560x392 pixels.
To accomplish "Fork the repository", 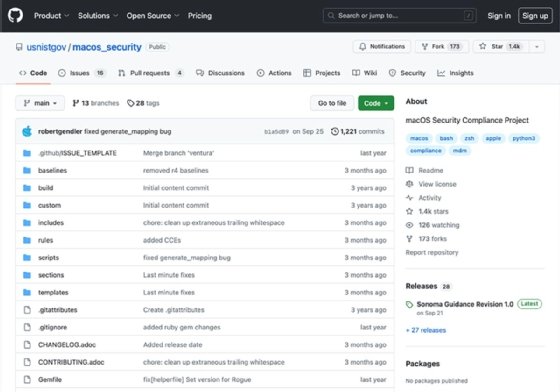I will [441, 46].
